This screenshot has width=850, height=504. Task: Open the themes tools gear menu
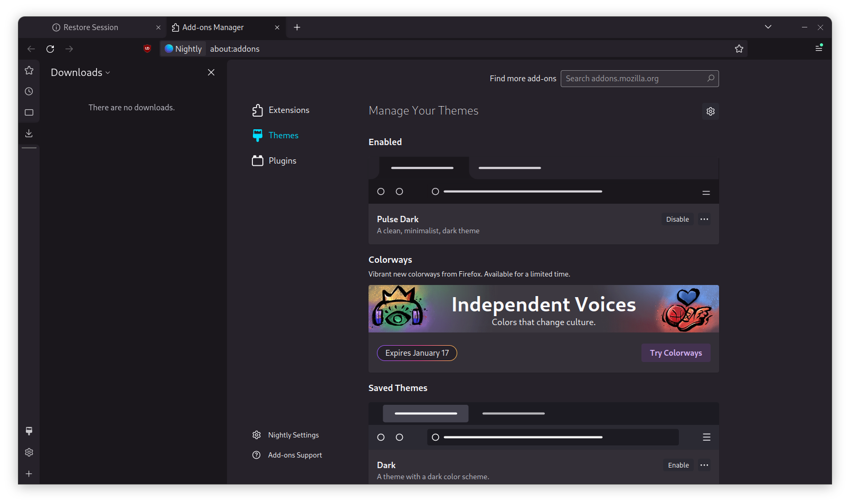(711, 111)
